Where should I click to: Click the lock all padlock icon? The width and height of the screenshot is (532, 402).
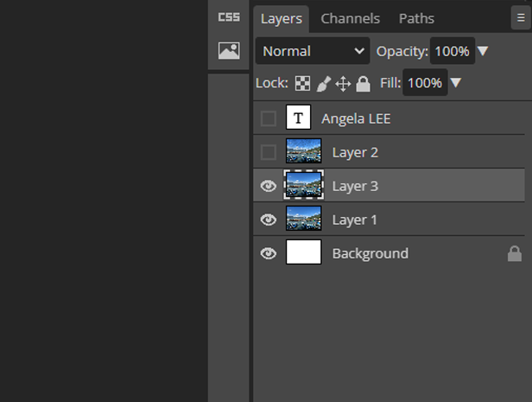(363, 84)
